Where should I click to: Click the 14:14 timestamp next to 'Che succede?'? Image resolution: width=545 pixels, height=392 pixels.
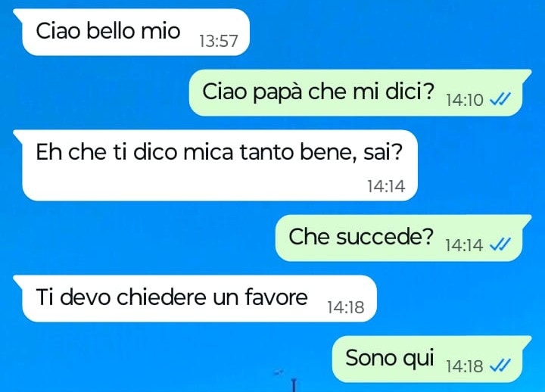click(464, 246)
